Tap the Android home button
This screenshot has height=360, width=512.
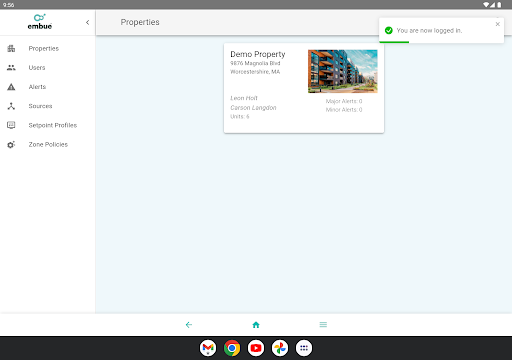(x=256, y=325)
